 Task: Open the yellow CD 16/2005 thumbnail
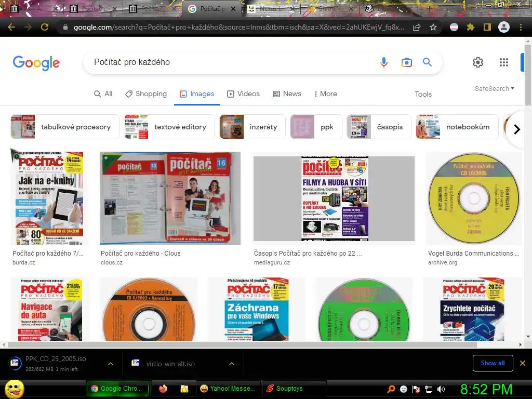click(474, 198)
